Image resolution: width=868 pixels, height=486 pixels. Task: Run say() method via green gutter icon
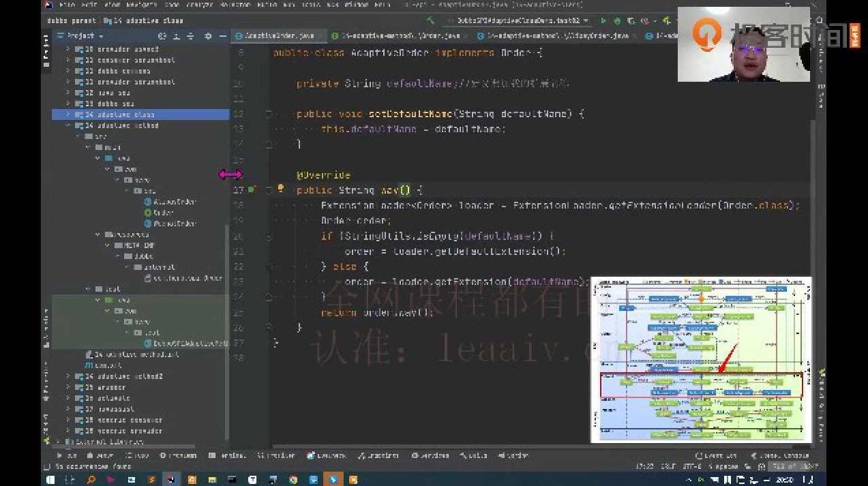(x=269, y=189)
